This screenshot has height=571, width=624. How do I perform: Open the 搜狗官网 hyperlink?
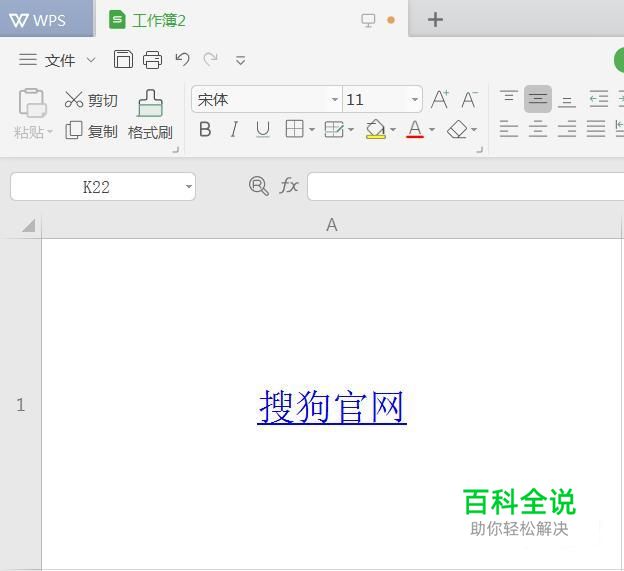[332, 407]
